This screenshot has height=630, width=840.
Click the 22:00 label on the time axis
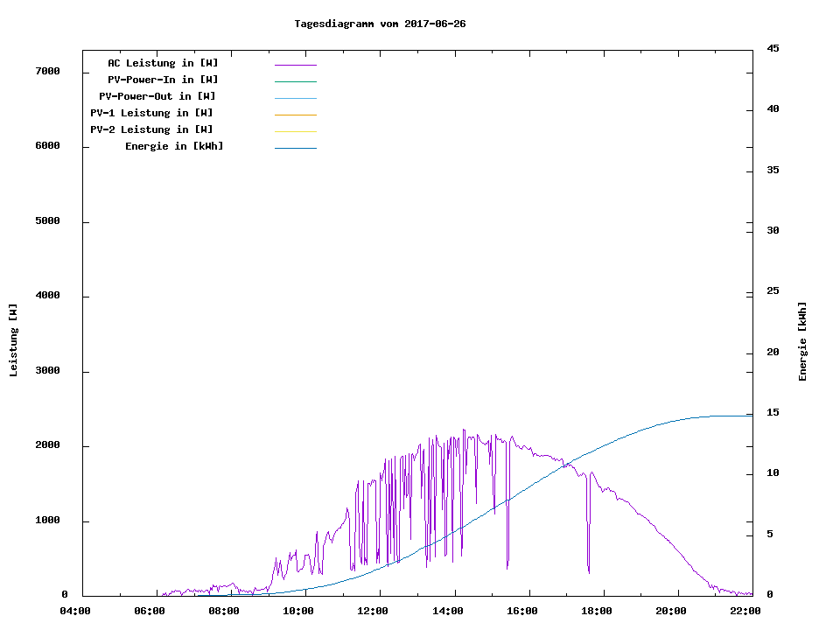(x=745, y=611)
